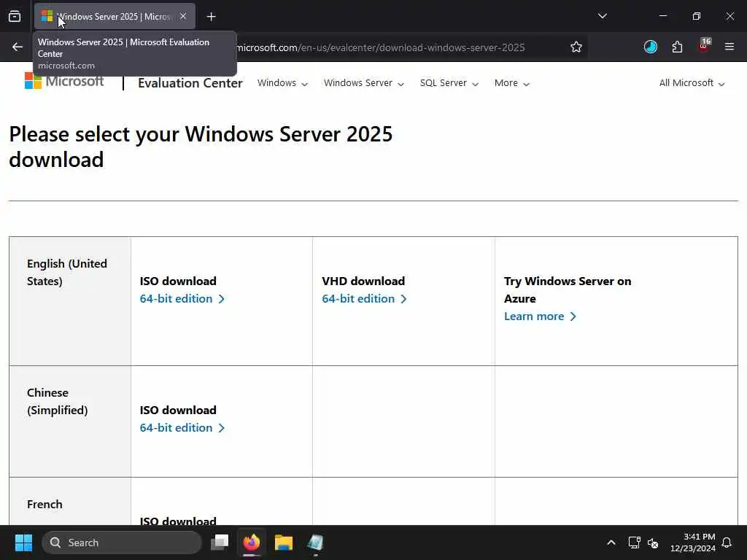Expand the All Microsoft menu

[692, 83]
